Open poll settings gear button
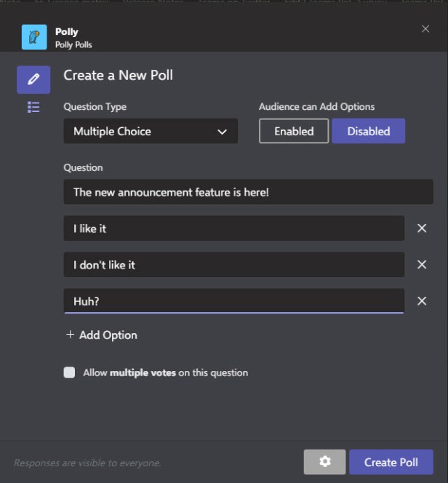This screenshot has width=448, height=483. pos(325,462)
